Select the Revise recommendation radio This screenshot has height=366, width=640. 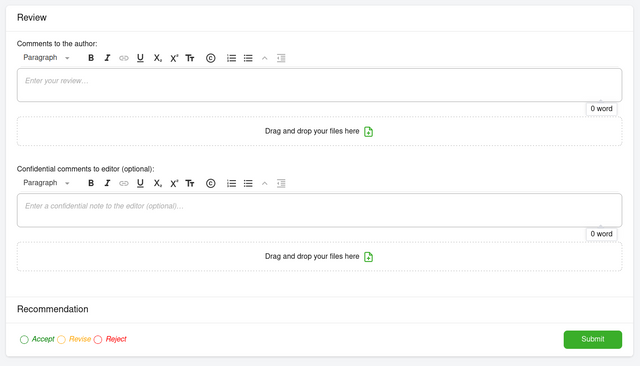tap(61, 339)
